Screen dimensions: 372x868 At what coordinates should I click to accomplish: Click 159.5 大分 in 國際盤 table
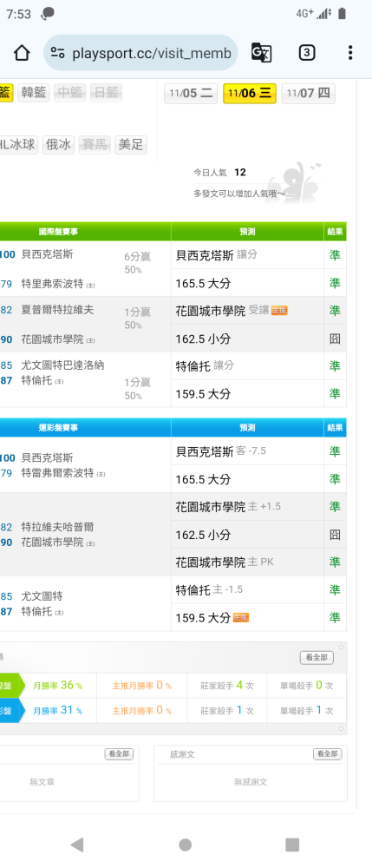(203, 394)
